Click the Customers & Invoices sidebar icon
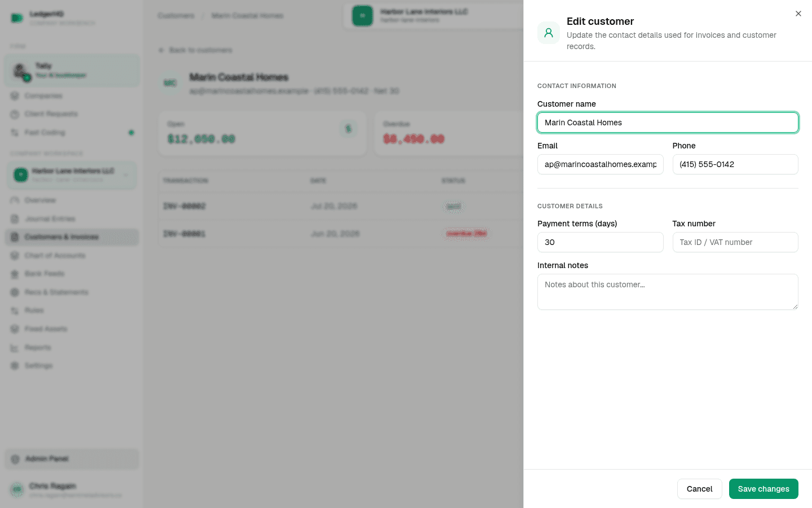This screenshot has height=508, width=812. [x=15, y=237]
